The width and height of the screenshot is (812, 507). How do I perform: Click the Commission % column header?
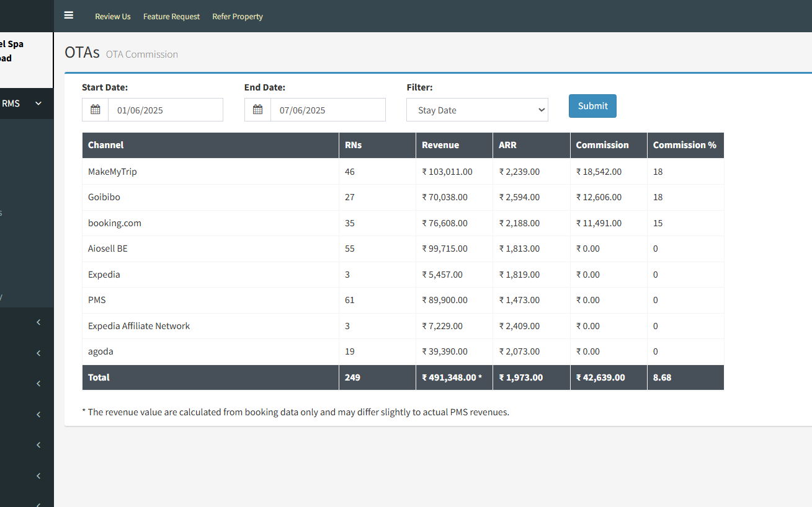point(685,145)
